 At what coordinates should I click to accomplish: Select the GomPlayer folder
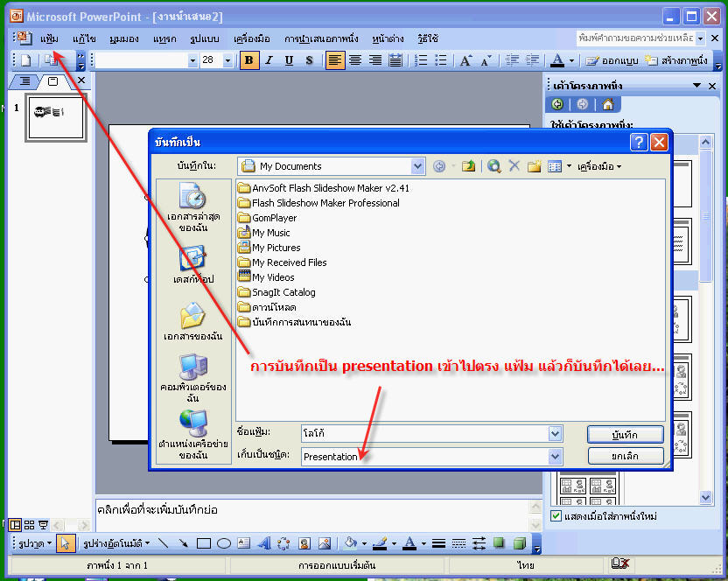tap(268, 218)
